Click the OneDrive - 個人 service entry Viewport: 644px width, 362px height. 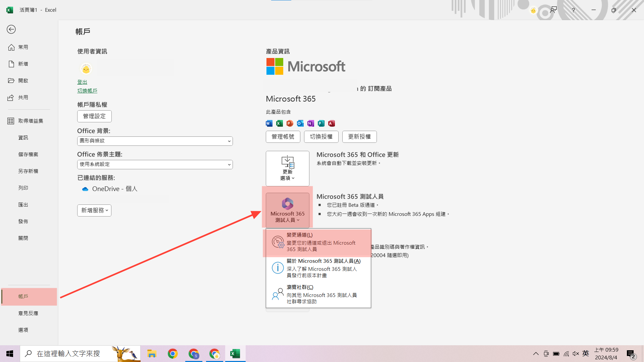pos(110,189)
